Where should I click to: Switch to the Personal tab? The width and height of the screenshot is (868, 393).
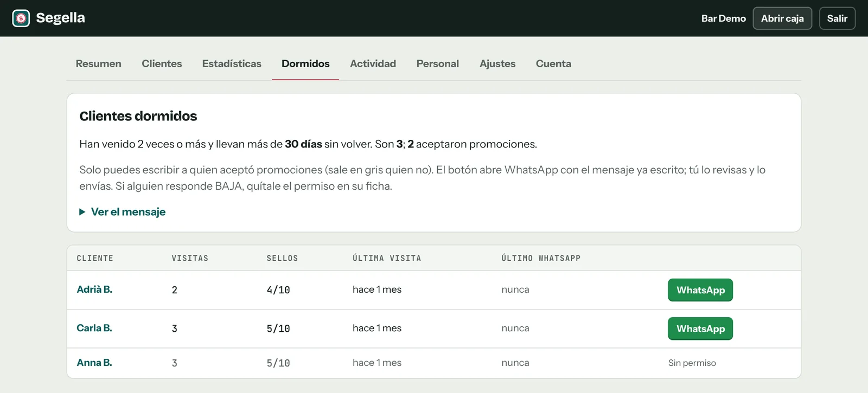(x=438, y=64)
